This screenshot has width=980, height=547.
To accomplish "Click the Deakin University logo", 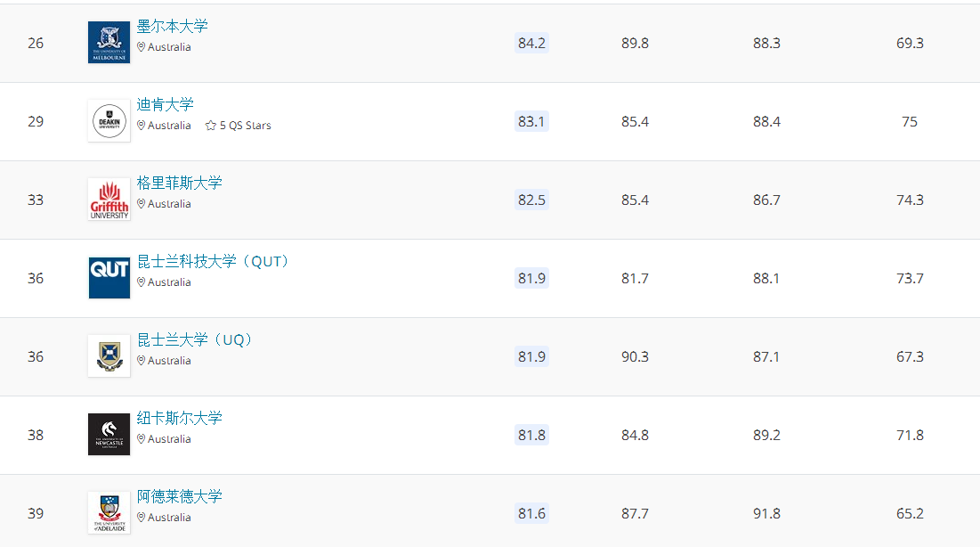I will (x=109, y=121).
